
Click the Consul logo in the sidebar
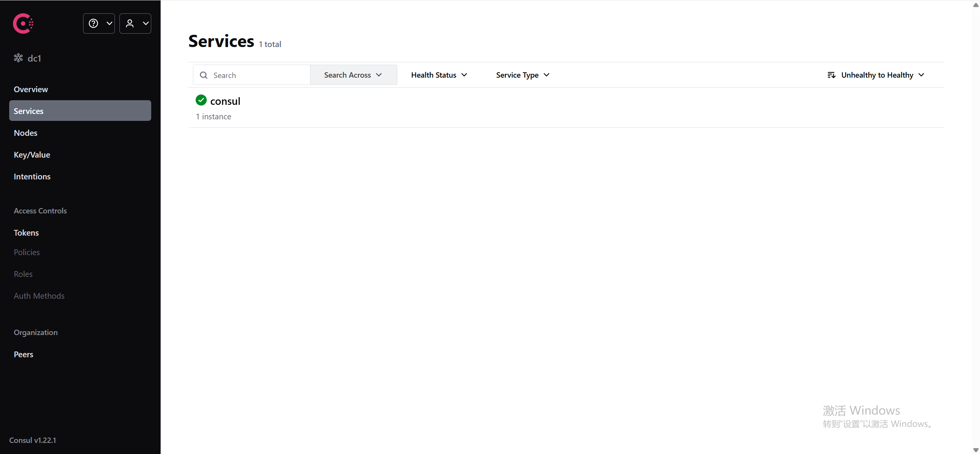click(23, 23)
